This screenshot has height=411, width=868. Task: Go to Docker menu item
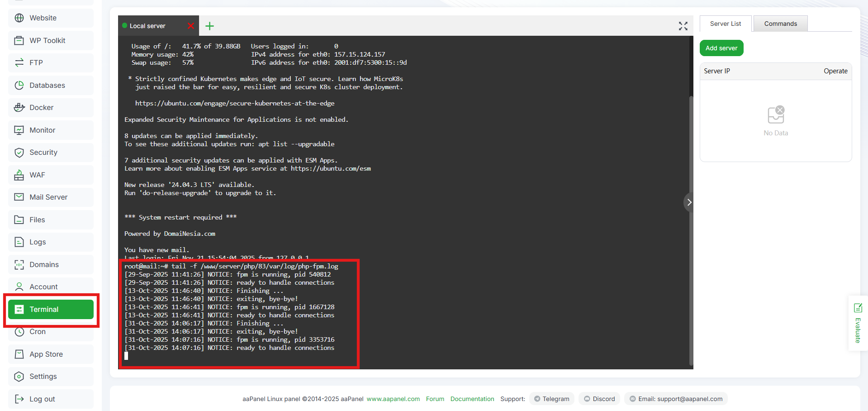click(51, 107)
